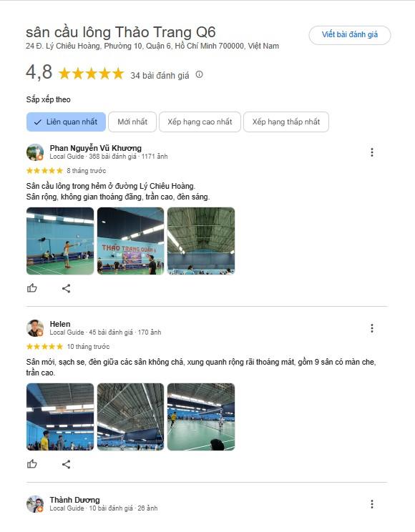Open Helen's third photo of green court
The height and width of the screenshot is (532, 415).
201,417
